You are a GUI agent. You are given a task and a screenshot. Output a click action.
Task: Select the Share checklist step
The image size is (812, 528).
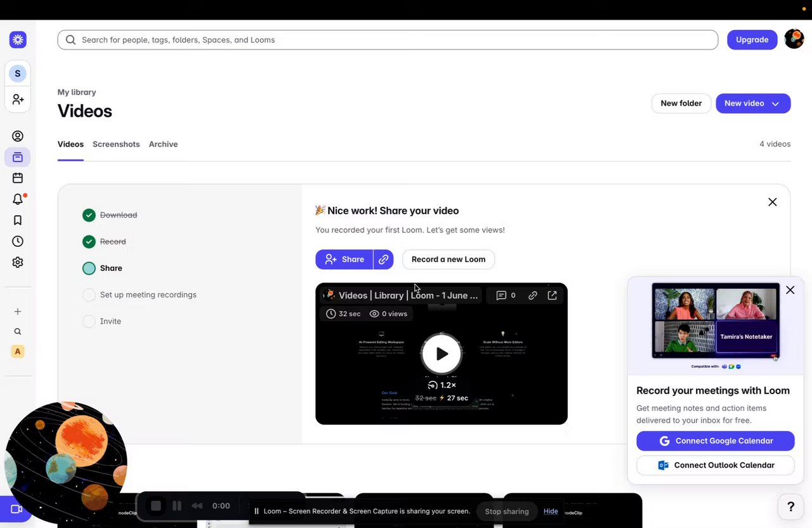click(102, 268)
